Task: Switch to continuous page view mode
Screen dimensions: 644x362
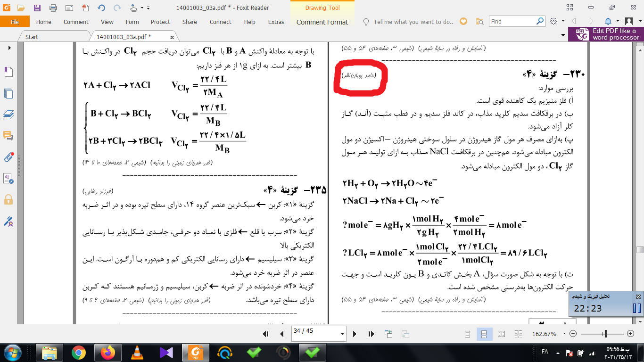Action: pos(484,334)
